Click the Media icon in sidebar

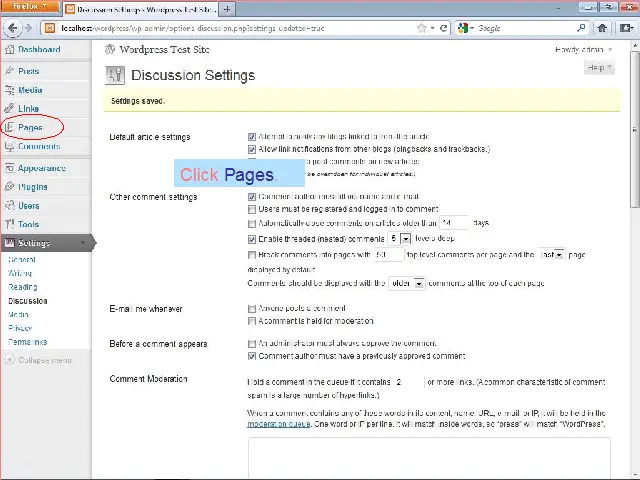tap(9, 90)
